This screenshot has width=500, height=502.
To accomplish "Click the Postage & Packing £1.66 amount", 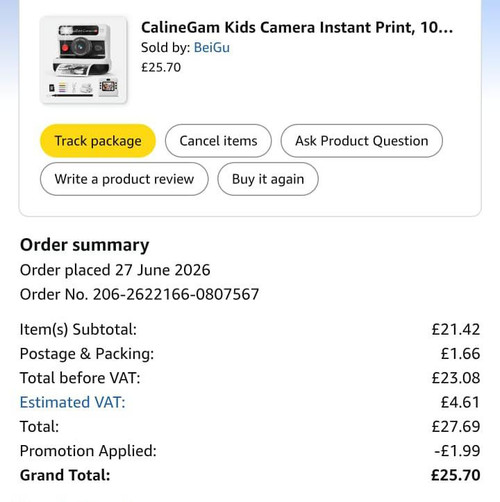I will point(460,354).
